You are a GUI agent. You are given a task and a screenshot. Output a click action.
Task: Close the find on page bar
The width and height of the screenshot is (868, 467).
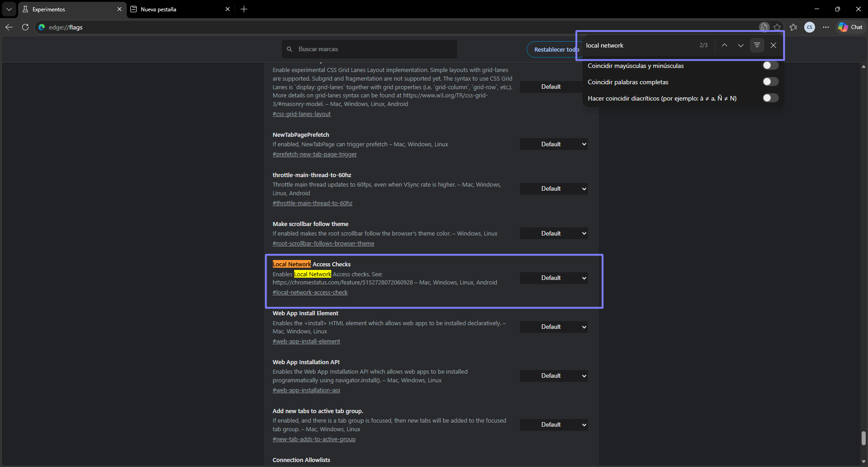pyautogui.click(x=773, y=45)
